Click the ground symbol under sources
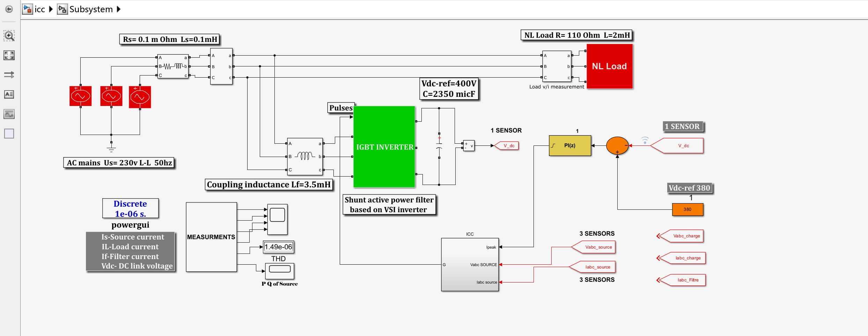 pos(111,148)
